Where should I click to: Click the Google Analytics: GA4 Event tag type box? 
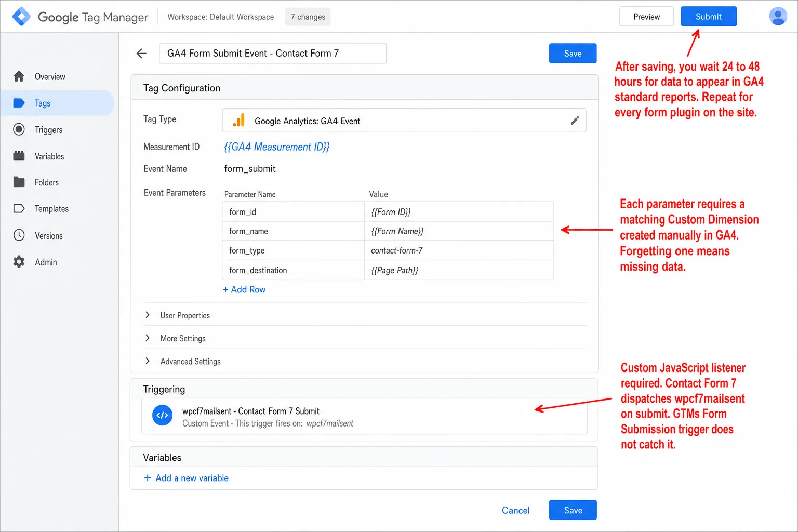tap(404, 121)
